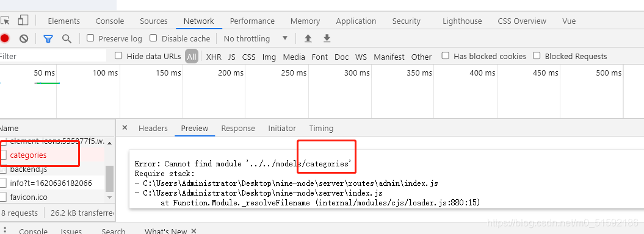Click the scroll down arrow in request list

tap(109, 197)
